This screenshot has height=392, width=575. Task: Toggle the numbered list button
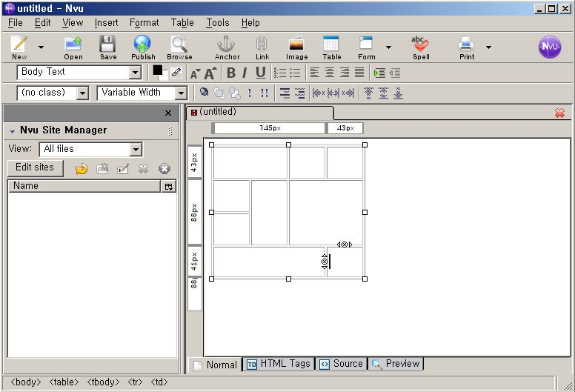(x=281, y=73)
